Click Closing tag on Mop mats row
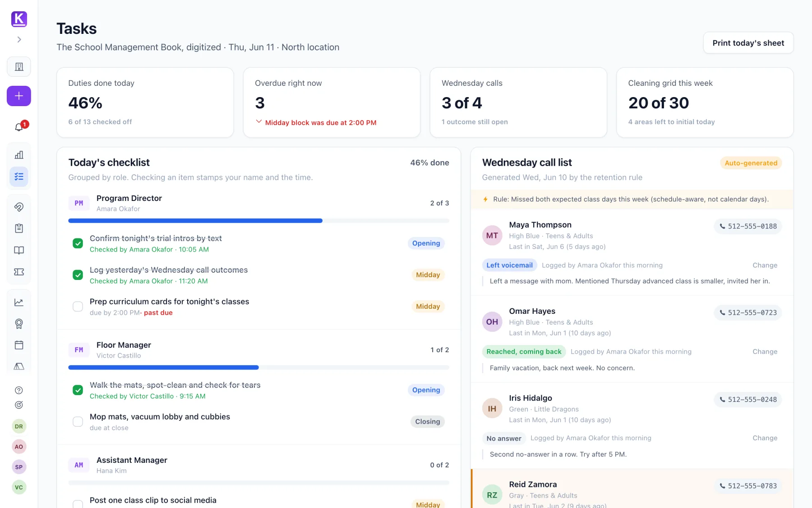 tap(427, 421)
